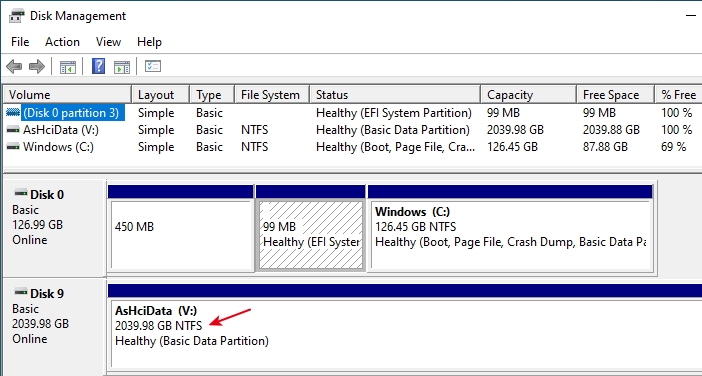This screenshot has height=376, width=702.
Task: Open the Action menu
Action: (x=62, y=42)
